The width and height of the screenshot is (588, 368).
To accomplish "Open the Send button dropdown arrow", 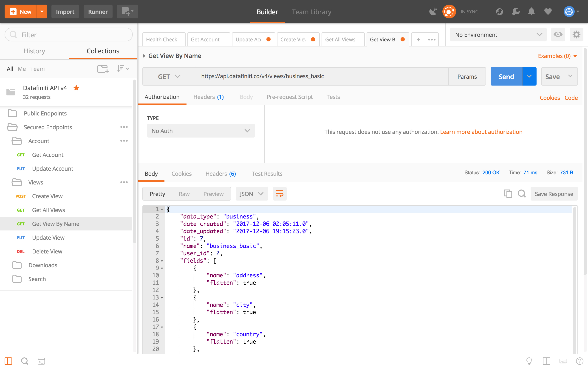I will coord(529,76).
